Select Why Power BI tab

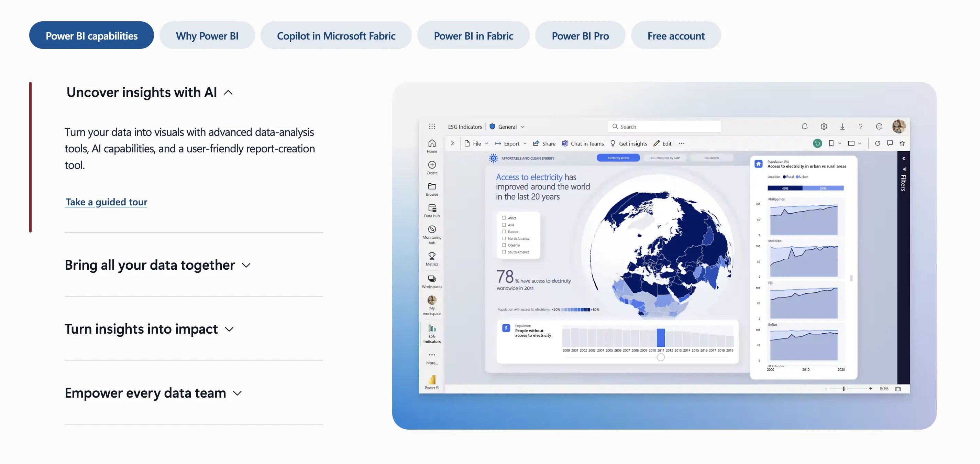point(207,35)
